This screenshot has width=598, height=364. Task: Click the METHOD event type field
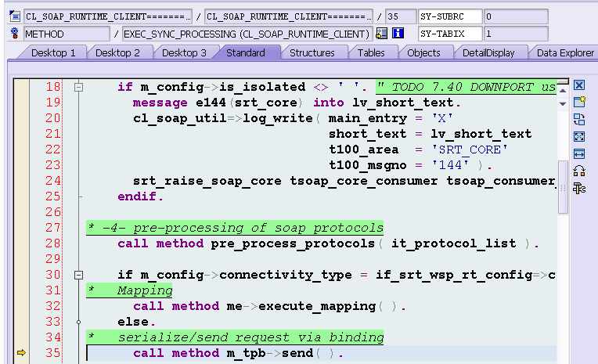click(67, 34)
